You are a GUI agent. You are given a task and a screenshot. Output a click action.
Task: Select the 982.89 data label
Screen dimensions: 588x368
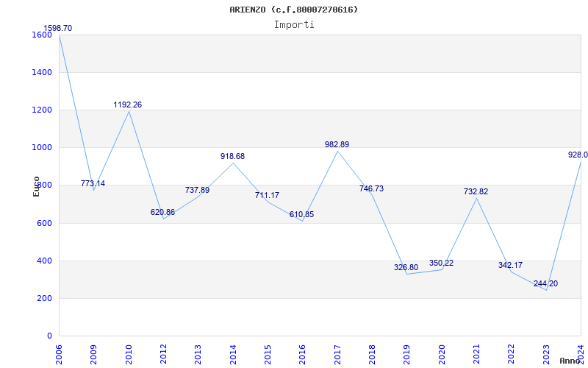tap(337, 145)
